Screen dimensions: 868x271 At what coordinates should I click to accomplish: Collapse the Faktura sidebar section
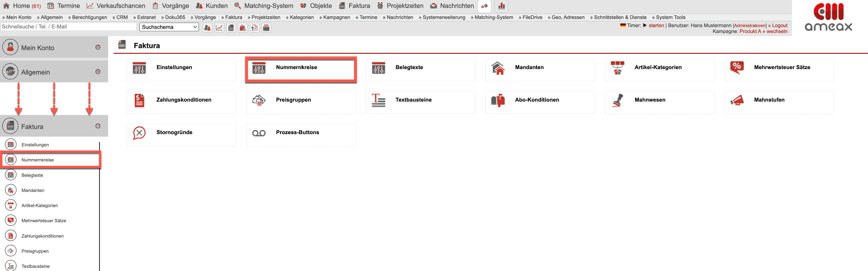click(98, 126)
